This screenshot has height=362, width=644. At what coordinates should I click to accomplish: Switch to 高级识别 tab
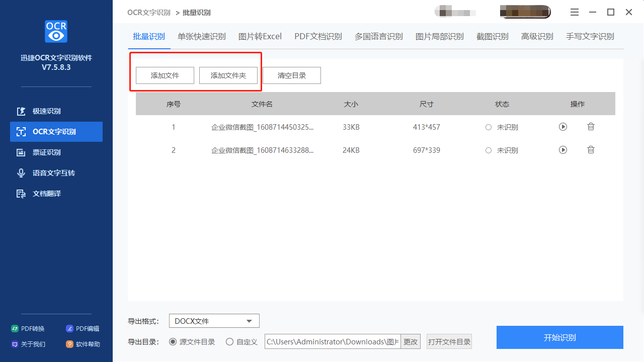click(x=537, y=37)
